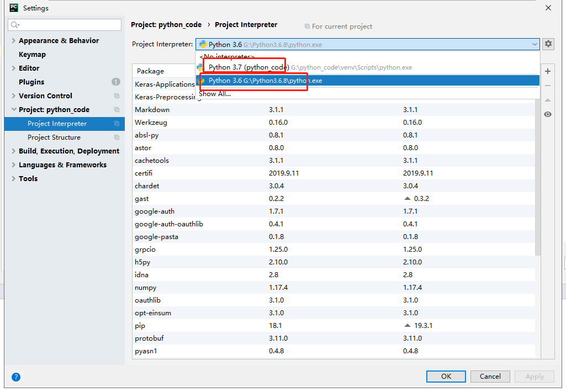Image resolution: width=566 pixels, height=392 pixels.
Task: Collapse the Project: python_code section
Action: pos(14,109)
